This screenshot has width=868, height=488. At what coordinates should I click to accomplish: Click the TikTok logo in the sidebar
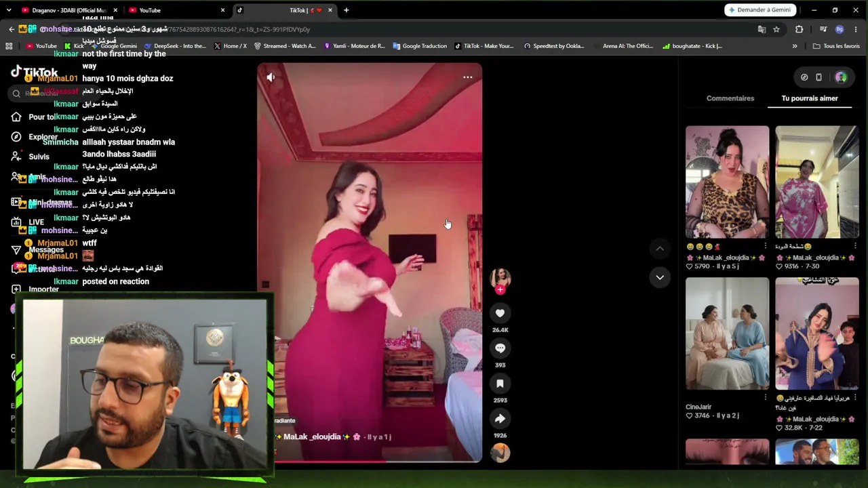(34, 72)
